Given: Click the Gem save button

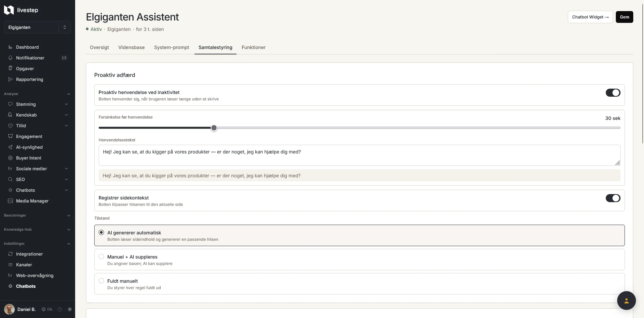Looking at the screenshot, I should [624, 17].
